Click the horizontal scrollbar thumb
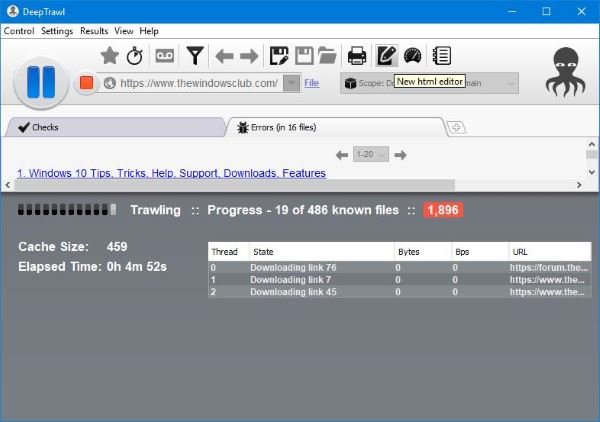 pyautogui.click(x=235, y=185)
